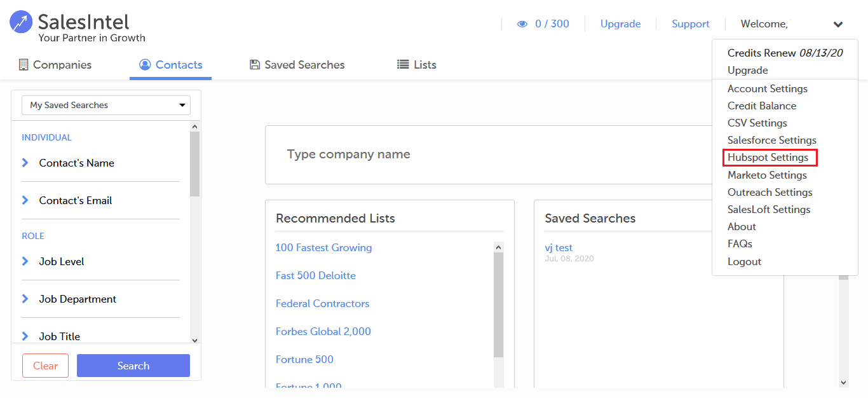868x398 pixels.
Task: Open the Welcome user menu chevron
Action: [x=838, y=25]
